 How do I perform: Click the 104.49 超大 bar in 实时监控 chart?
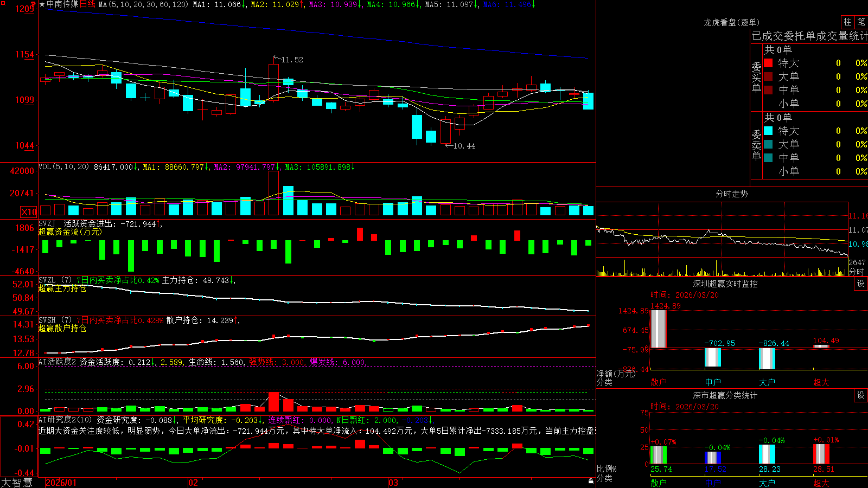(x=821, y=346)
